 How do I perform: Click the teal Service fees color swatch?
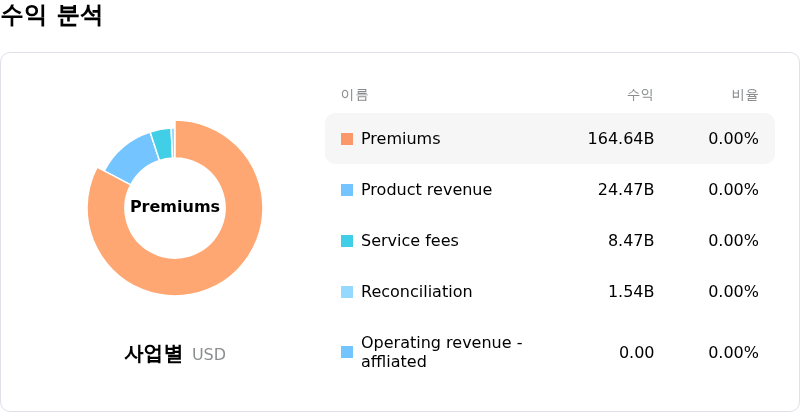[x=347, y=241]
